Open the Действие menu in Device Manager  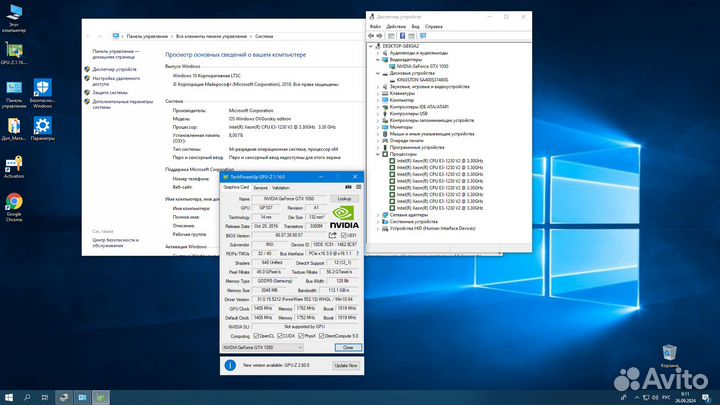pyautogui.click(x=396, y=27)
